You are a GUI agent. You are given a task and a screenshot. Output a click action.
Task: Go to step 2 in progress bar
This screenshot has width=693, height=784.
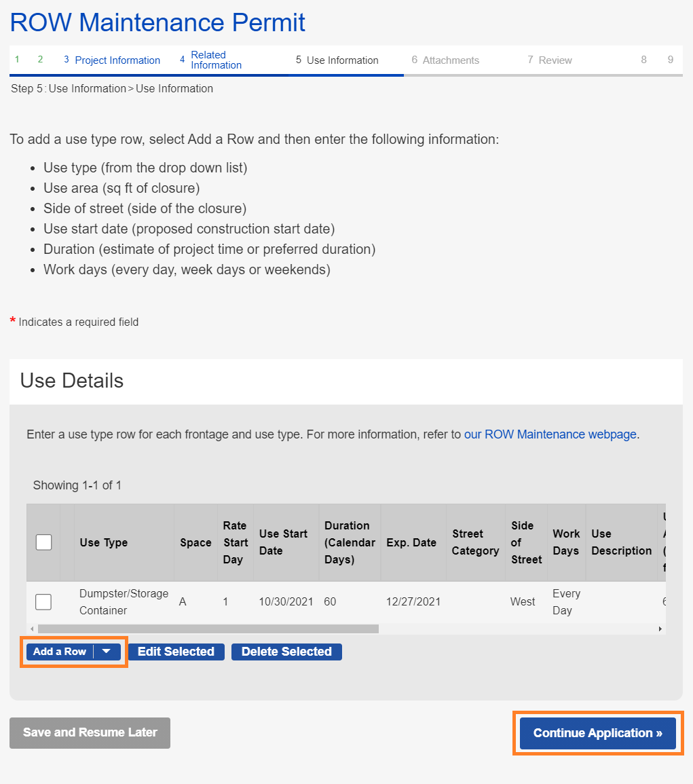(40, 60)
